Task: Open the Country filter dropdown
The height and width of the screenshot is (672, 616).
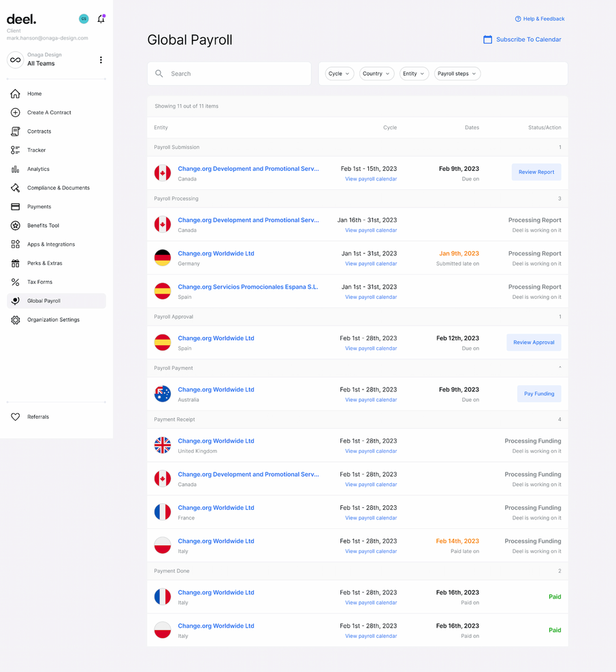Action: (x=376, y=74)
